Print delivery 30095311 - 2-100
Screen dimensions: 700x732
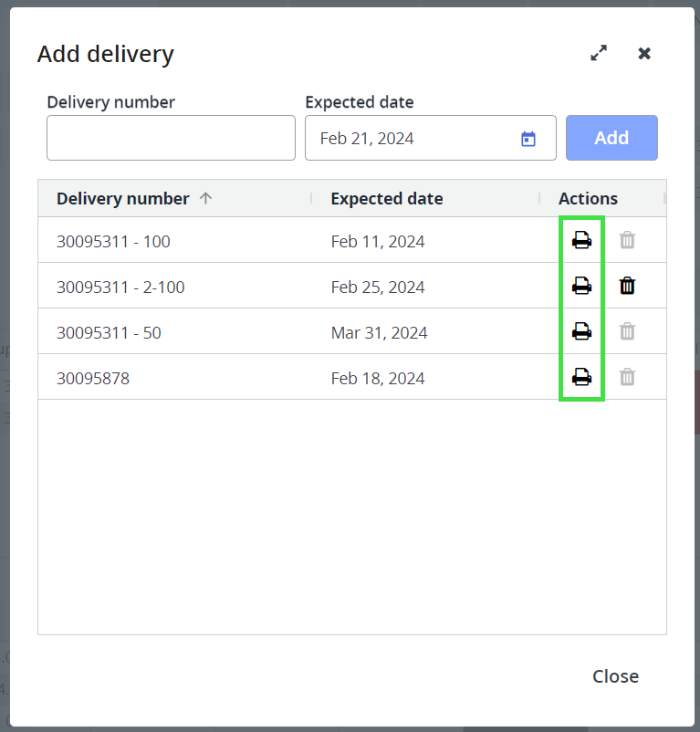pos(581,287)
